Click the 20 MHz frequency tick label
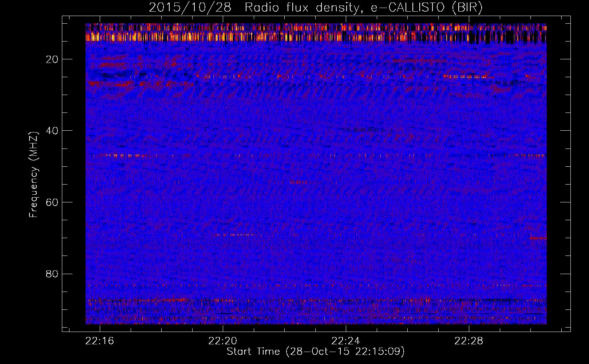Image resolution: width=589 pixels, height=364 pixels. [x=52, y=59]
